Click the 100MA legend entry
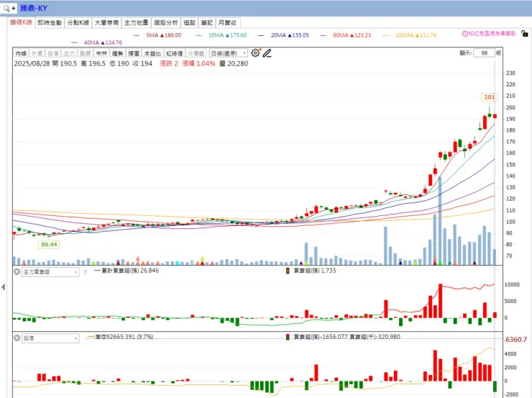This screenshot has height=398, width=532. coord(410,35)
